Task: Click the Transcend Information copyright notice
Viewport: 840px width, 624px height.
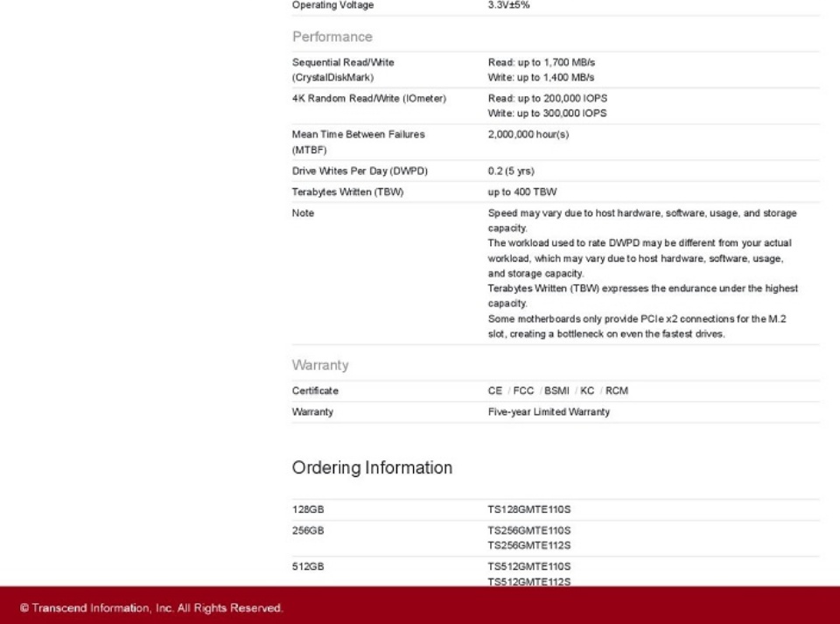Action: point(151,608)
